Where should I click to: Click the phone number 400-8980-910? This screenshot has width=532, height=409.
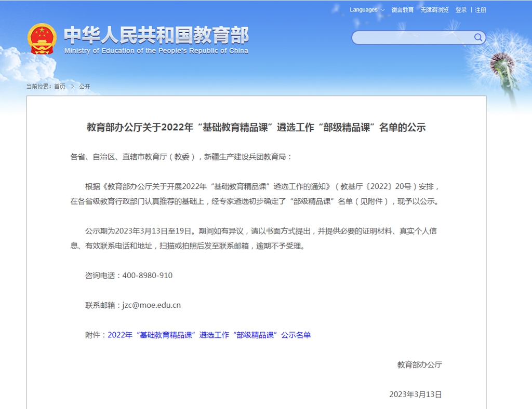click(147, 275)
